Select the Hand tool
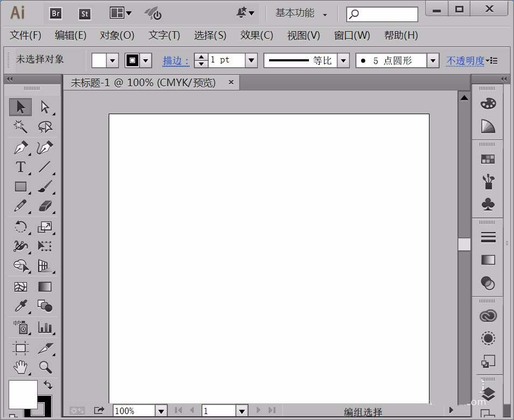This screenshot has width=514, height=420. coord(20,367)
